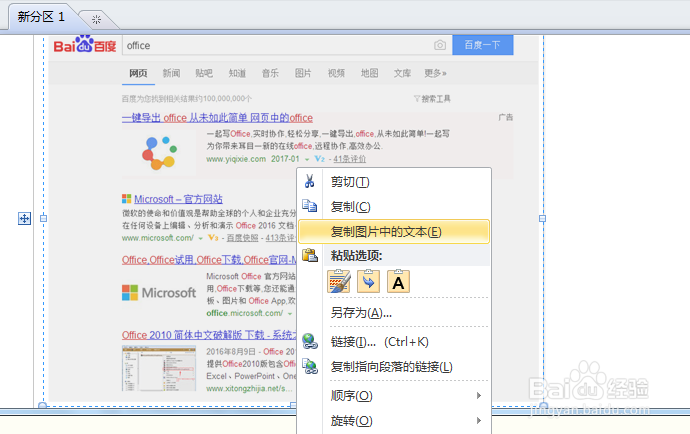This screenshot has height=434, width=690.
Task: Click the right middle resize handle of image
Action: pyautogui.click(x=543, y=218)
